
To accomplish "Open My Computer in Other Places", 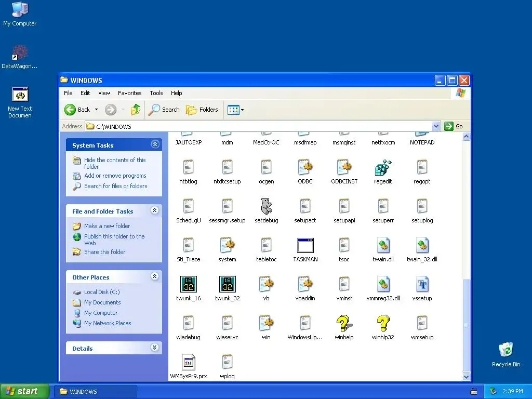I will [x=101, y=313].
